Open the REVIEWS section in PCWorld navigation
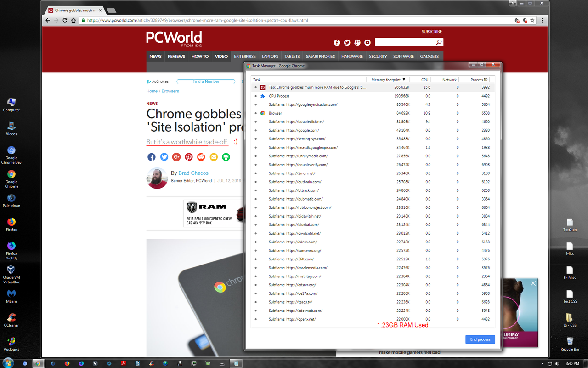This screenshot has height=368, width=588. click(x=176, y=56)
